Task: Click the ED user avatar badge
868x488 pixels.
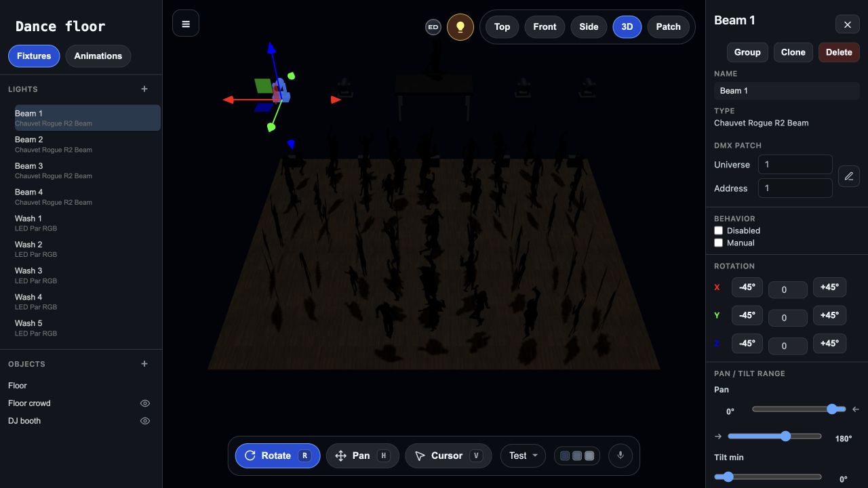Action: click(433, 27)
